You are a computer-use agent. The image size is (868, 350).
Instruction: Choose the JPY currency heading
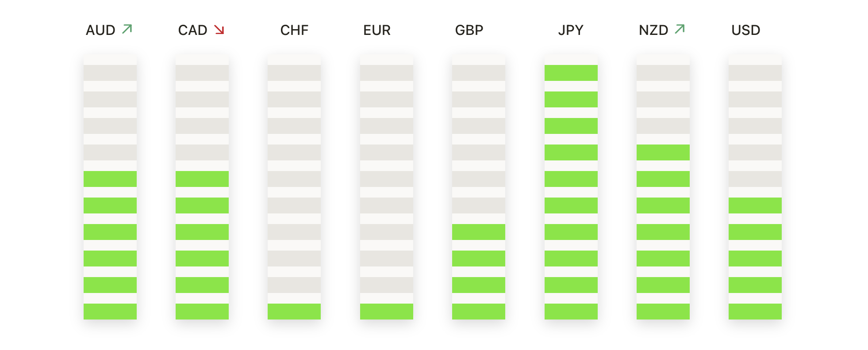pos(571,30)
